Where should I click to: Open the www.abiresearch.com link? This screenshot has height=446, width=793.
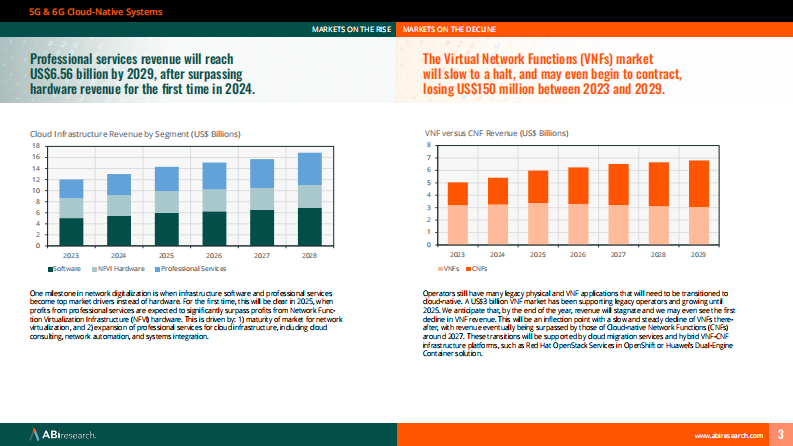pyautogui.click(x=729, y=435)
